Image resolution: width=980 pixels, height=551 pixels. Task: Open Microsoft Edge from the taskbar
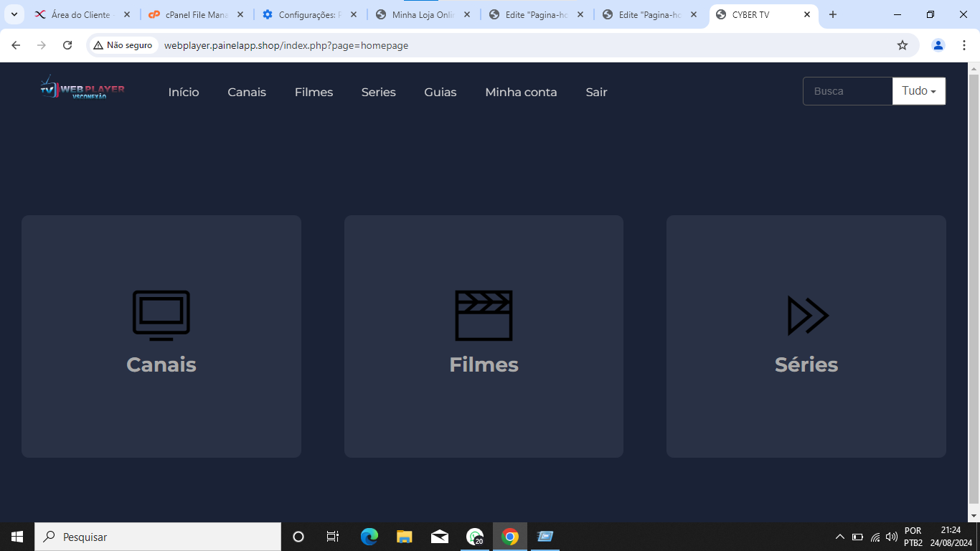point(369,536)
